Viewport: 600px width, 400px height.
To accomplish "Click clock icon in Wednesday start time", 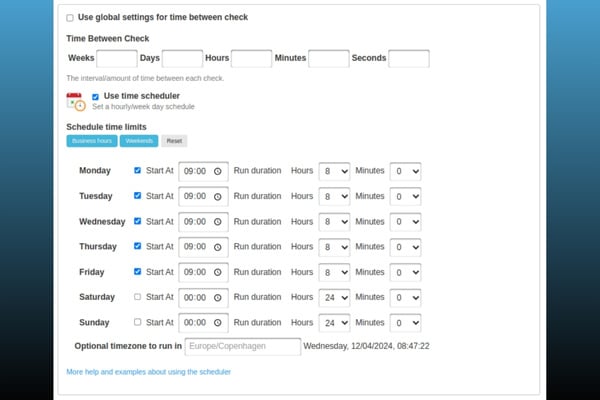I will point(217,222).
